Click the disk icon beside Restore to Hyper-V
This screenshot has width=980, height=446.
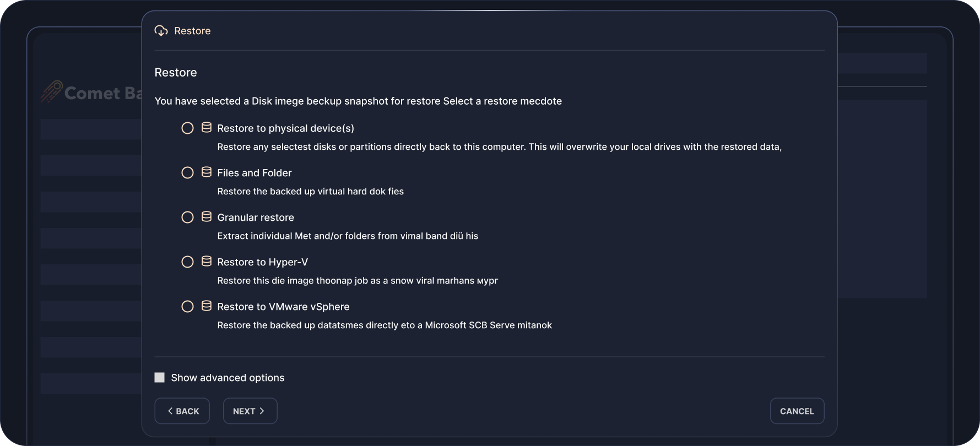(x=207, y=262)
